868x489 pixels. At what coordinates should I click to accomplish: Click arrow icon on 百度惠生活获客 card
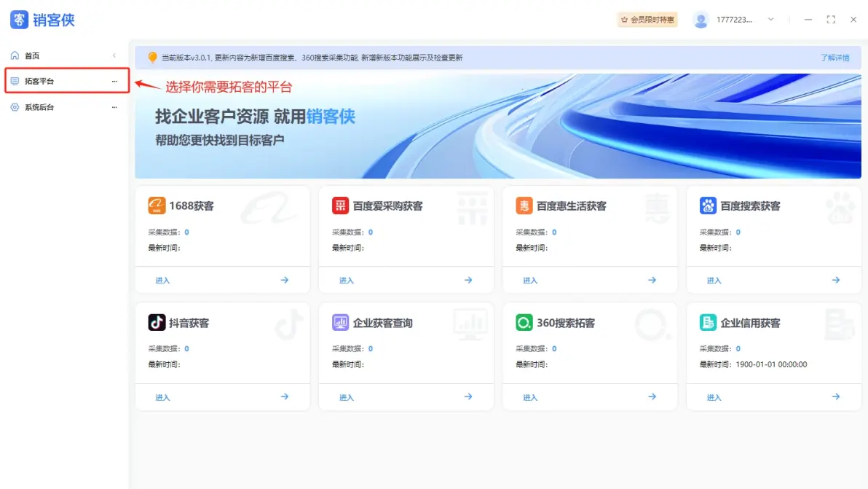click(x=652, y=281)
